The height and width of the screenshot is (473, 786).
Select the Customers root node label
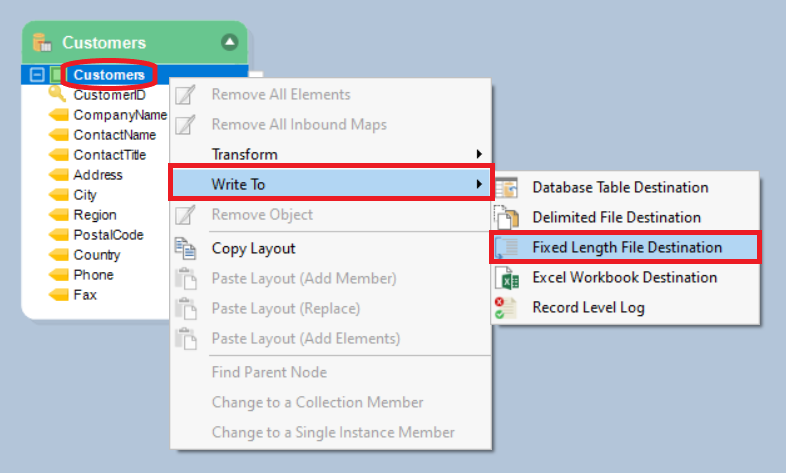point(109,75)
